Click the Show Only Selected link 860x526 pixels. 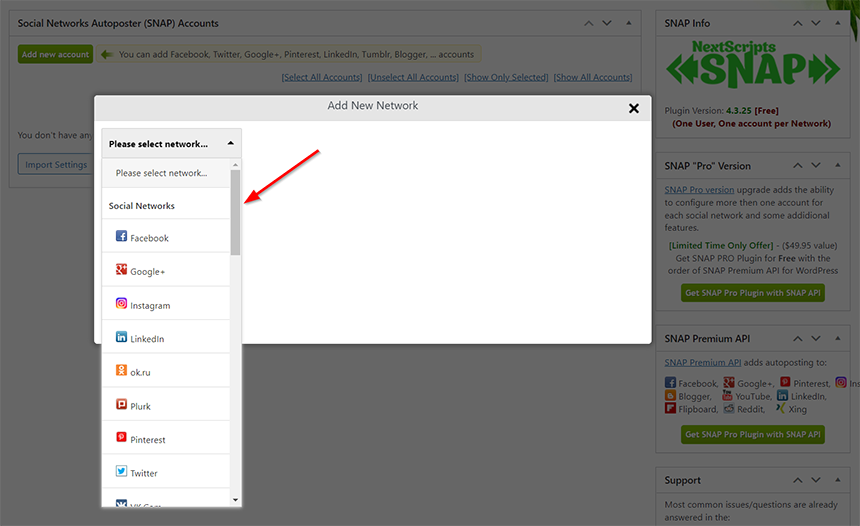click(x=506, y=77)
